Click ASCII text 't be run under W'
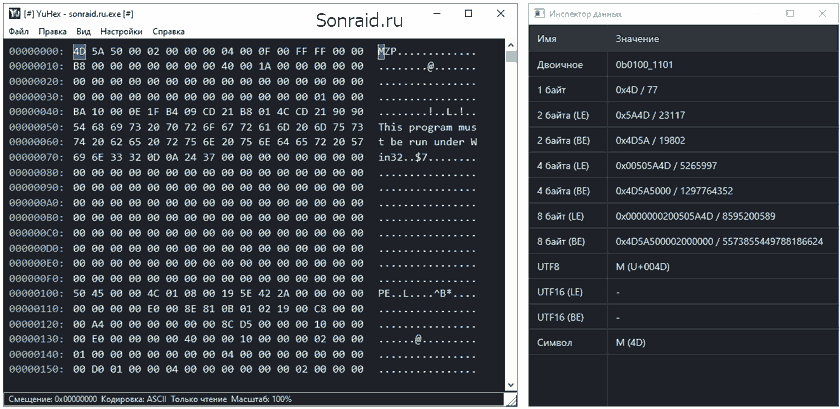840x409 pixels. tap(427, 142)
